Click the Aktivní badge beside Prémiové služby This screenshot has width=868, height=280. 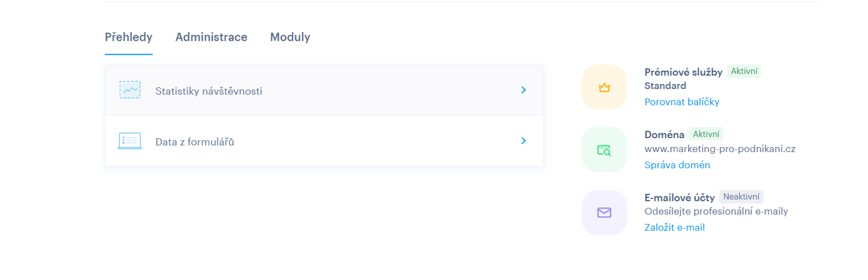click(x=744, y=71)
